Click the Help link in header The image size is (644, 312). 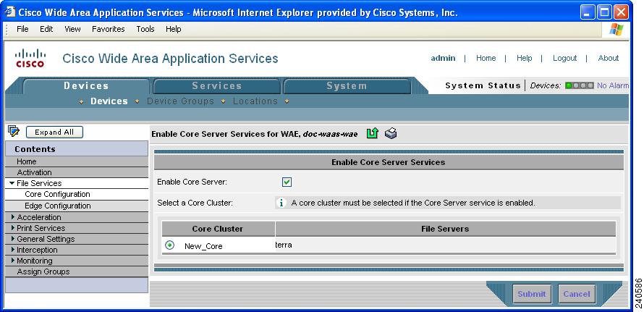tap(524, 58)
